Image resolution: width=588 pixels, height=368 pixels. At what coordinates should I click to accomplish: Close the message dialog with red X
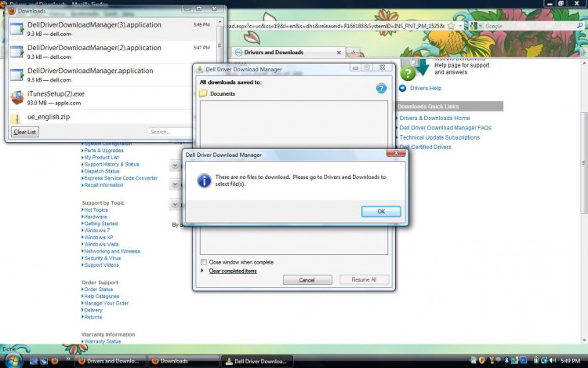[x=396, y=153]
